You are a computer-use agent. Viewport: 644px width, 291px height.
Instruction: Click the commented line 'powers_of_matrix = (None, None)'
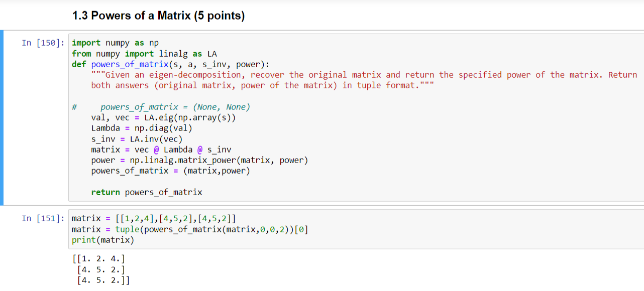[x=161, y=107]
